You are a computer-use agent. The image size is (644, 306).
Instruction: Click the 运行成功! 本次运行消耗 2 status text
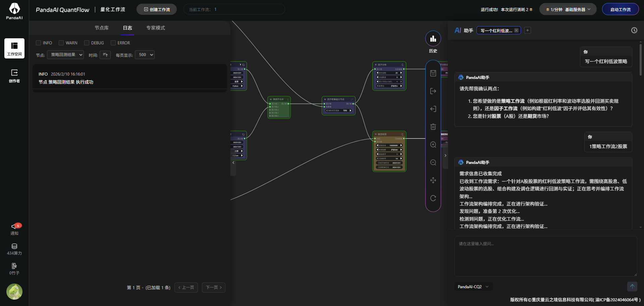[x=506, y=10]
